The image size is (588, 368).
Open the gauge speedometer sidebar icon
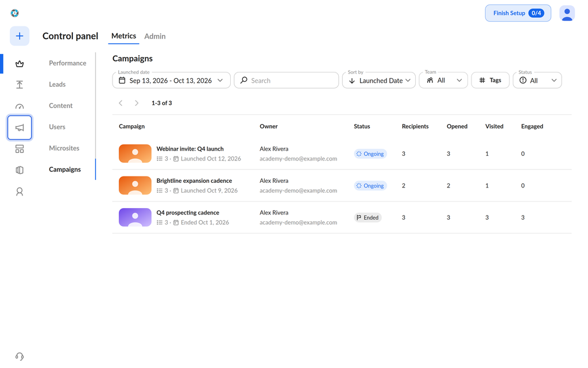click(20, 106)
